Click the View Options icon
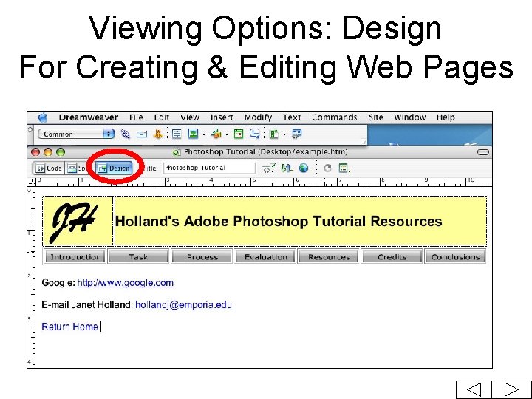The height and width of the screenshot is (399, 532). click(345, 168)
